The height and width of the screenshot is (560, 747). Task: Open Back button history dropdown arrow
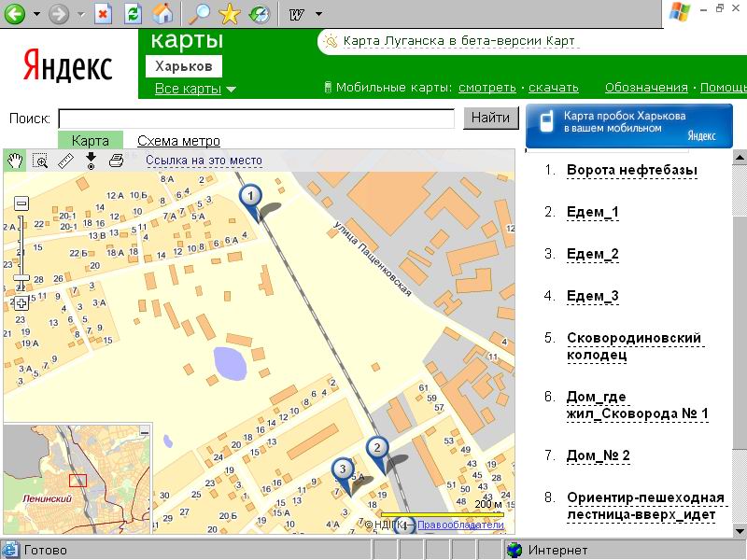pos(36,14)
